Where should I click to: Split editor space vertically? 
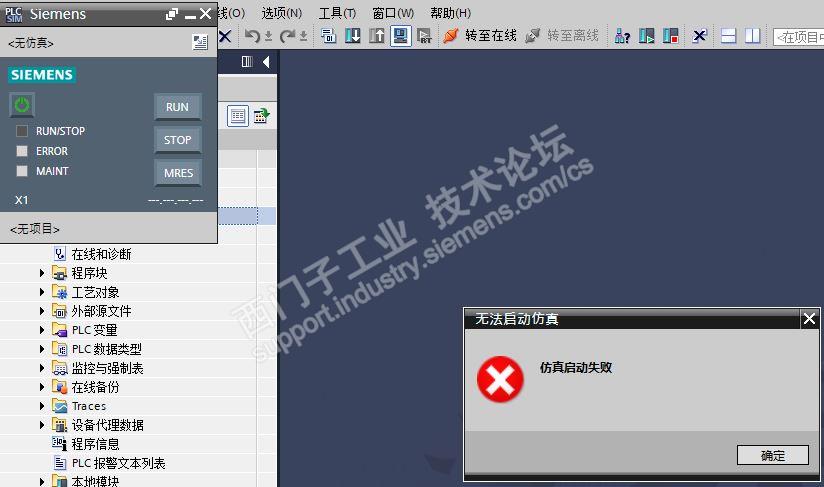tap(753, 36)
